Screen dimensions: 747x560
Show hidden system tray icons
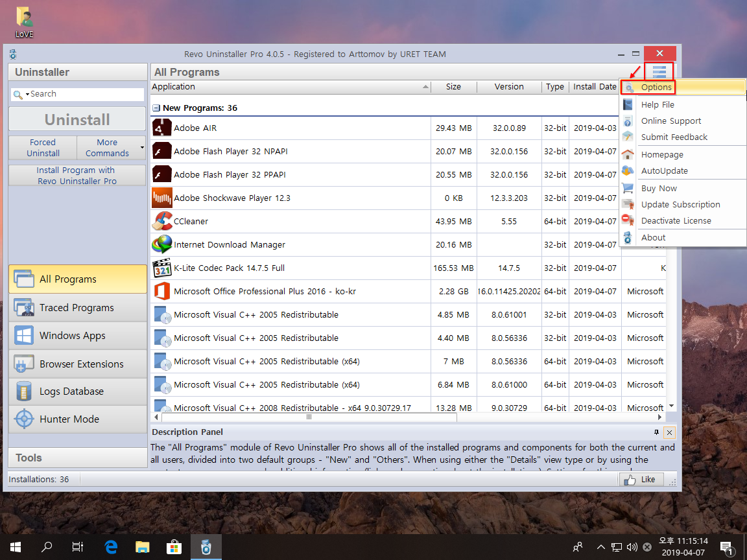(x=601, y=547)
